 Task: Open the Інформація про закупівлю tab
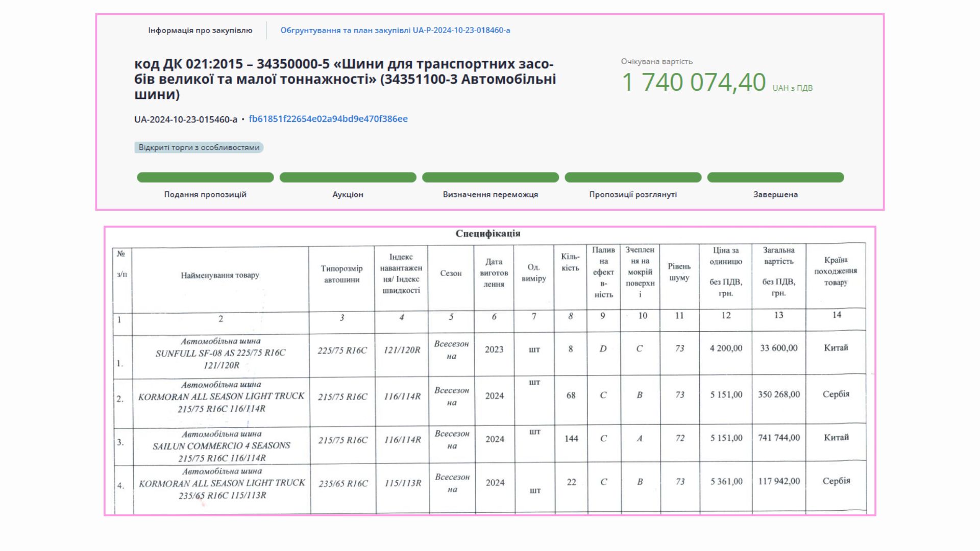point(200,31)
